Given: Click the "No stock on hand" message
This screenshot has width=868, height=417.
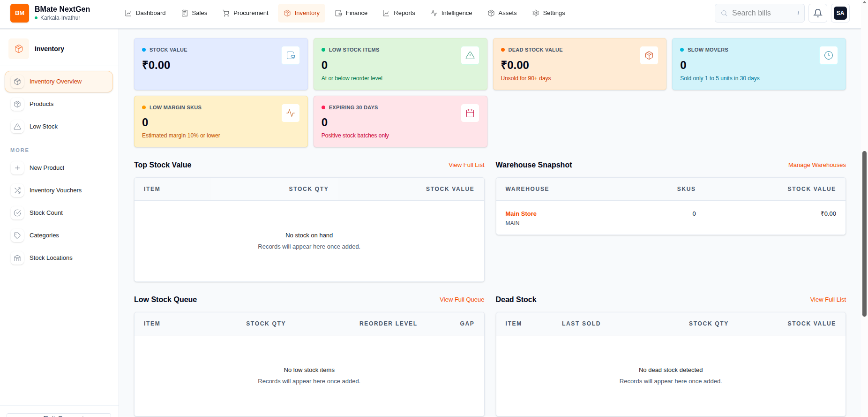Looking at the screenshot, I should pyautogui.click(x=309, y=235).
